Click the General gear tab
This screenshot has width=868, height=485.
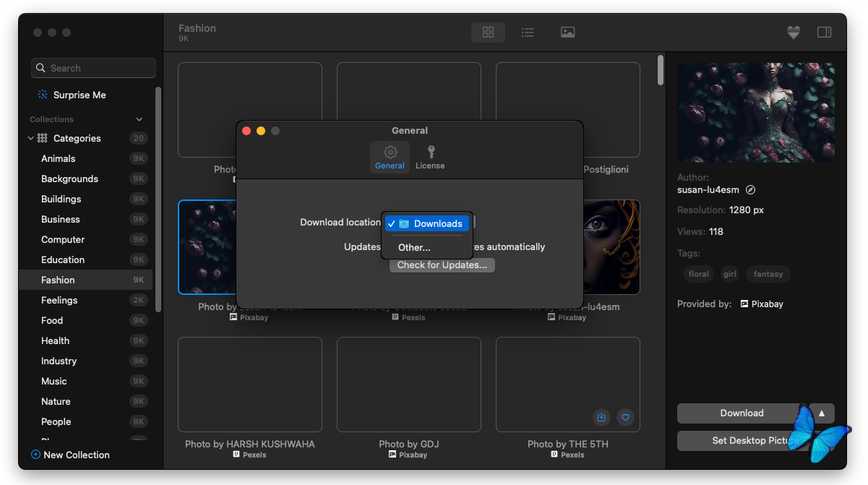pyautogui.click(x=390, y=157)
